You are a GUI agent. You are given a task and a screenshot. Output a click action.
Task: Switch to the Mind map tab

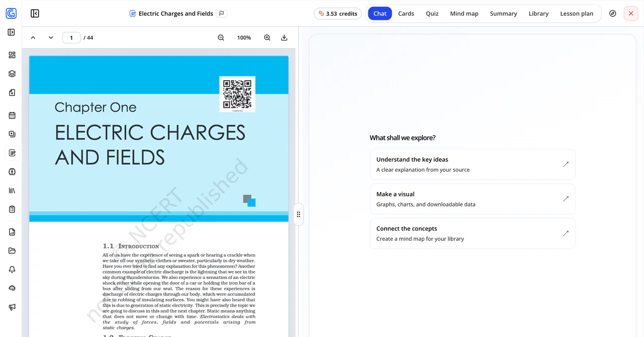click(x=464, y=13)
